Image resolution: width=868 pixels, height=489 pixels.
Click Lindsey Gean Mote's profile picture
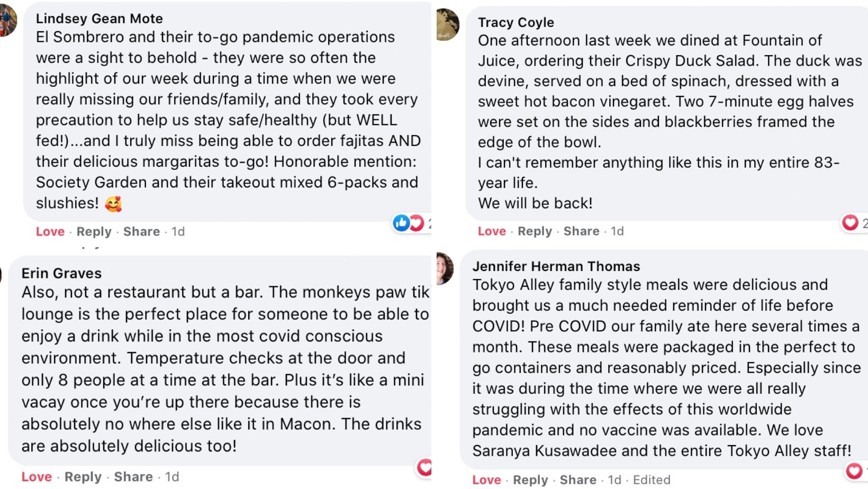point(8,20)
